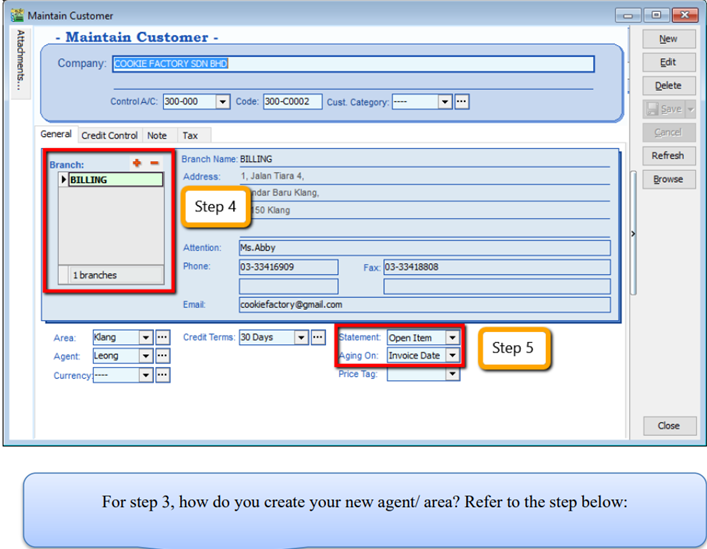Click the Email input field
The width and height of the screenshot is (707, 549).
423,305
